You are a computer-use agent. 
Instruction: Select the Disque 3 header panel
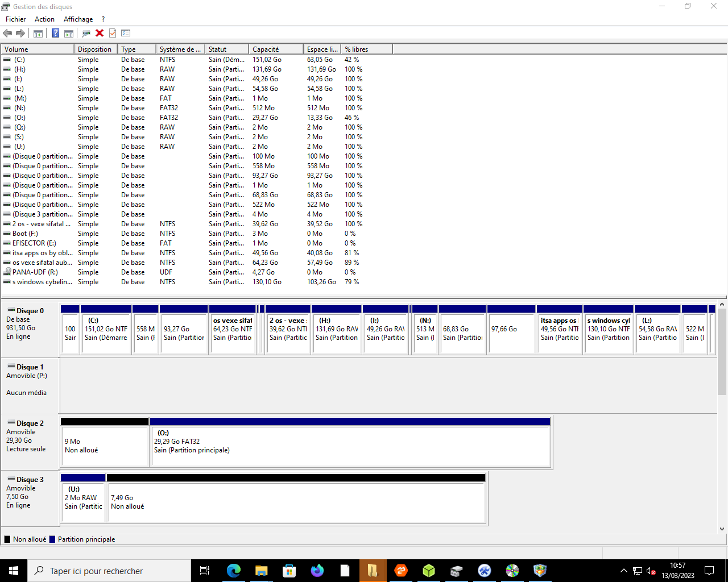point(30,498)
